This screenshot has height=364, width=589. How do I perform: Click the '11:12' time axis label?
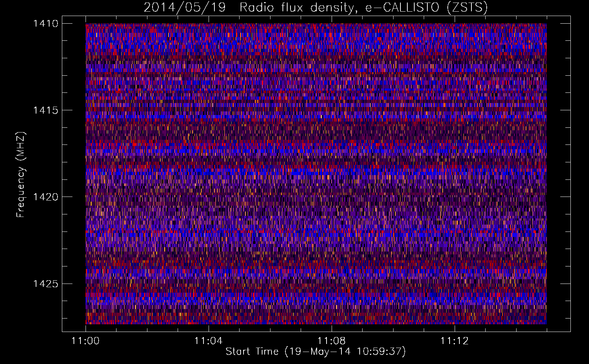pyautogui.click(x=455, y=341)
